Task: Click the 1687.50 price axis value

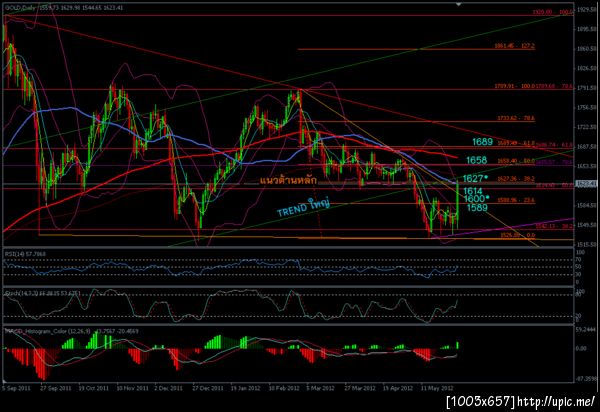Action: 588,147
